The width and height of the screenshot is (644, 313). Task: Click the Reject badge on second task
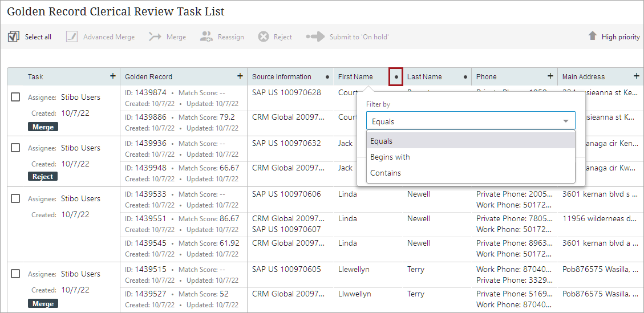coord(43,177)
